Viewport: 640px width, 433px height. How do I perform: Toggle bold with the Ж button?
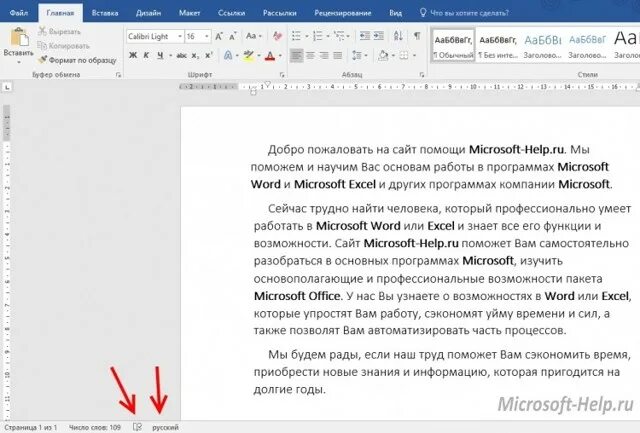(133, 55)
